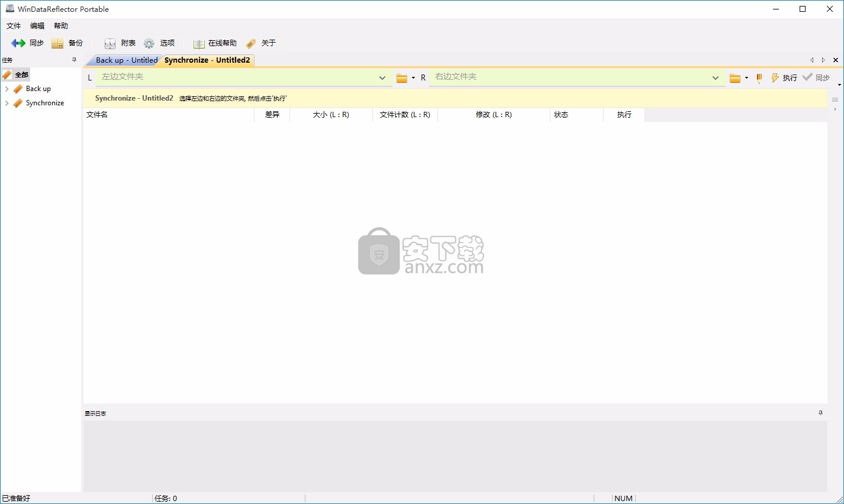Screen dimensions: 844x504
Task: Click the 已准备好 status text
Action: 16,499
